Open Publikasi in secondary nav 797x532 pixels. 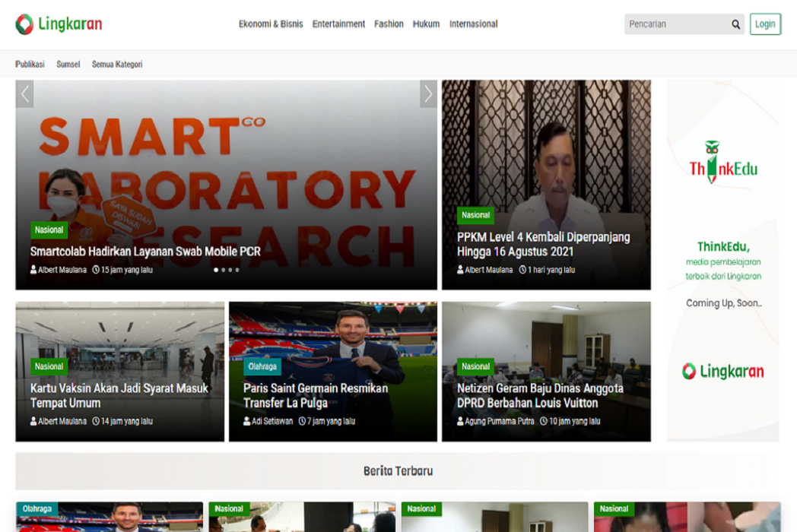click(x=30, y=64)
